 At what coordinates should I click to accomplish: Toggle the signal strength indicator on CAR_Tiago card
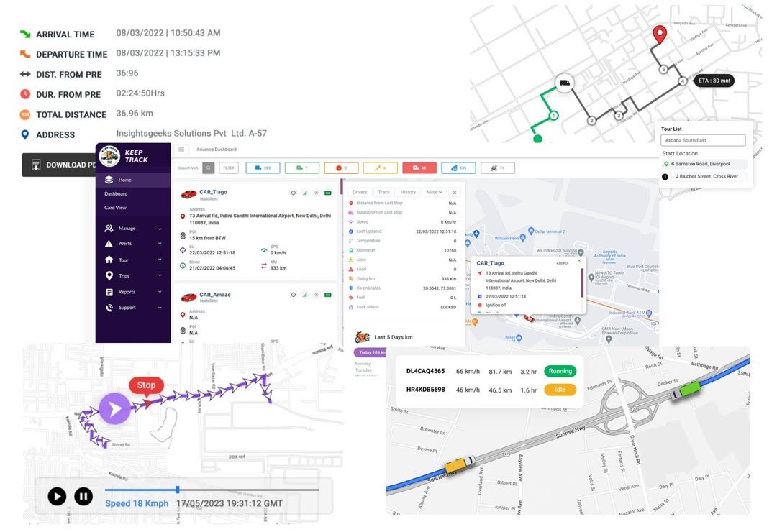pos(305,193)
